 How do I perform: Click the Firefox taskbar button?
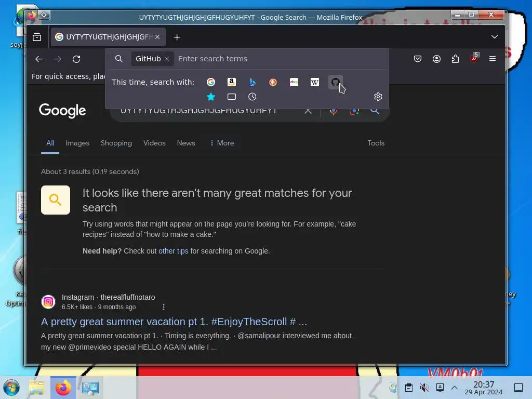click(x=63, y=388)
